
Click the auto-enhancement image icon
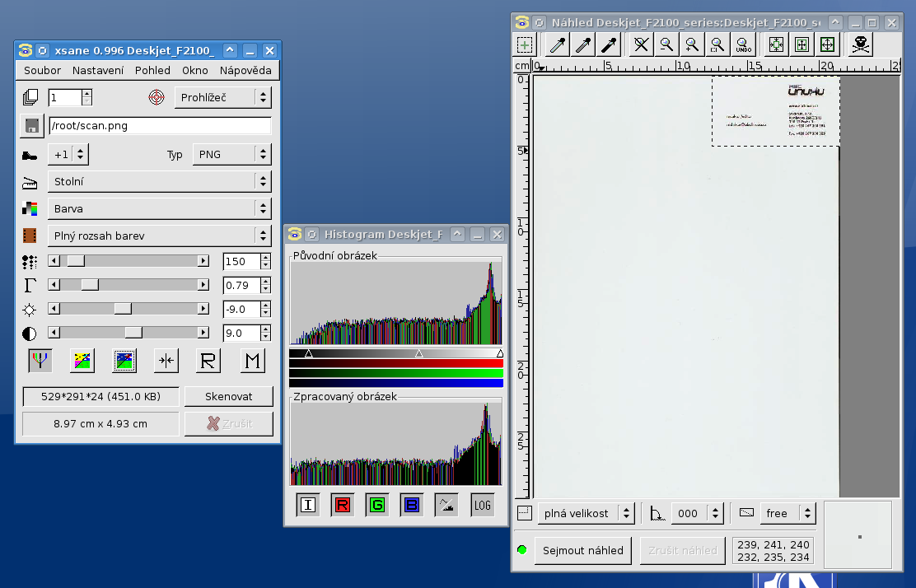[x=124, y=361]
